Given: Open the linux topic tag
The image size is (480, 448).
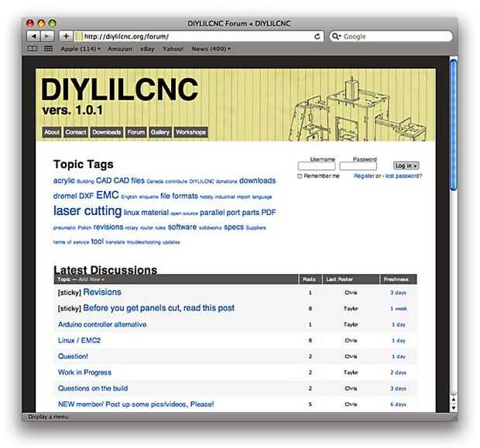Looking at the screenshot, I should [x=132, y=212].
